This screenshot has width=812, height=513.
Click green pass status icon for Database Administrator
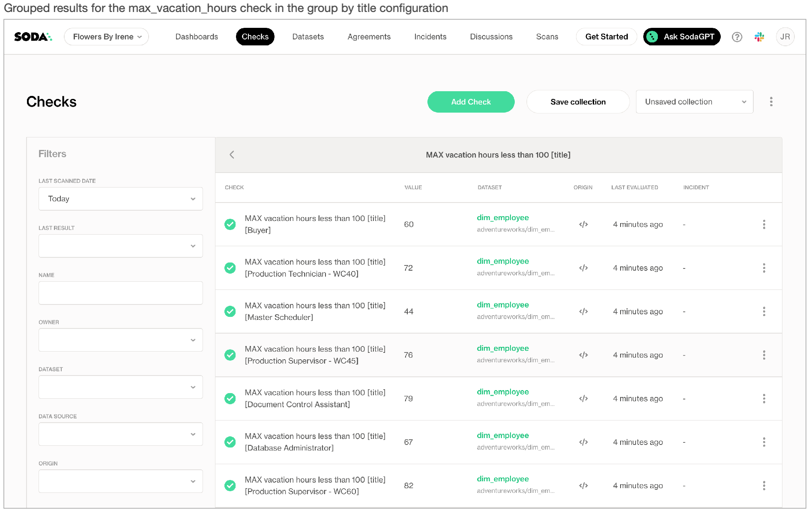pos(230,442)
